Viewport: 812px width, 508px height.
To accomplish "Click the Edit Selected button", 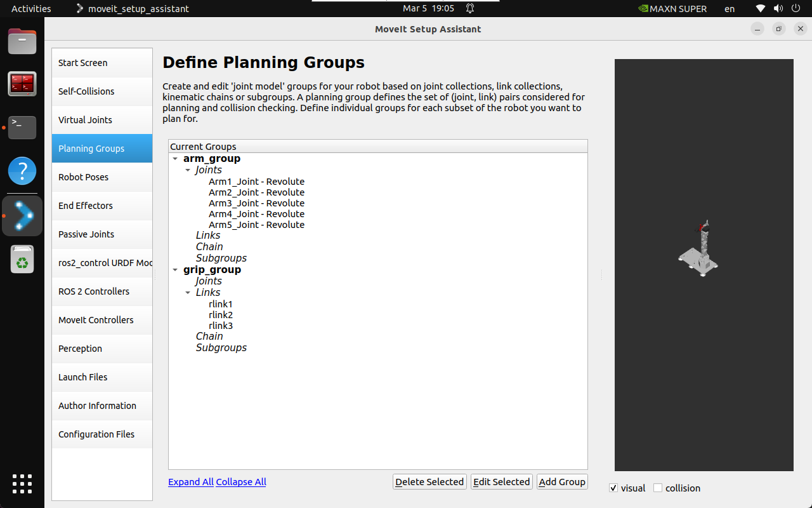I will point(501,482).
